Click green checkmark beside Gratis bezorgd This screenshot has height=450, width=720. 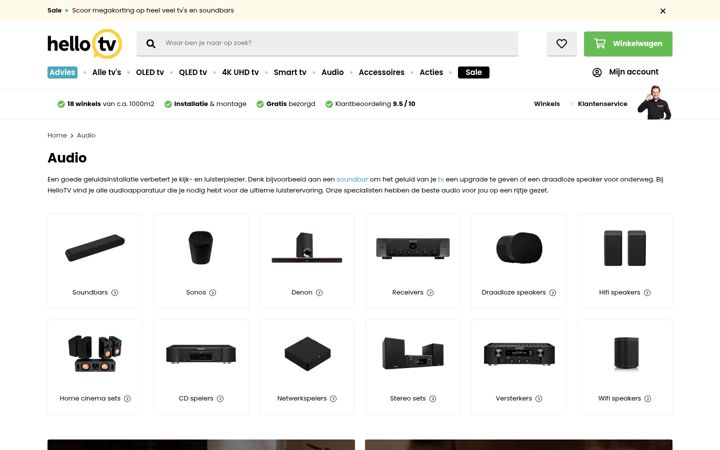(260, 104)
